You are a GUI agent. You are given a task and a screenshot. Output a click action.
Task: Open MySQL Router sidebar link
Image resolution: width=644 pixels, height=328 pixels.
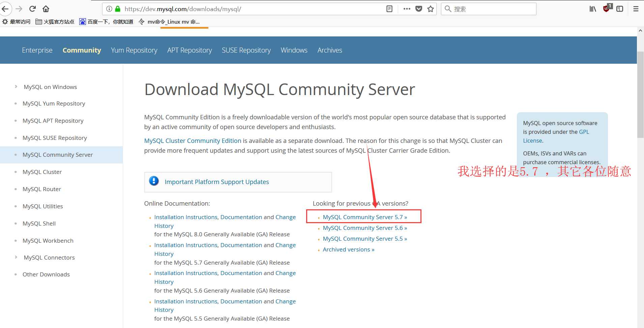[42, 189]
